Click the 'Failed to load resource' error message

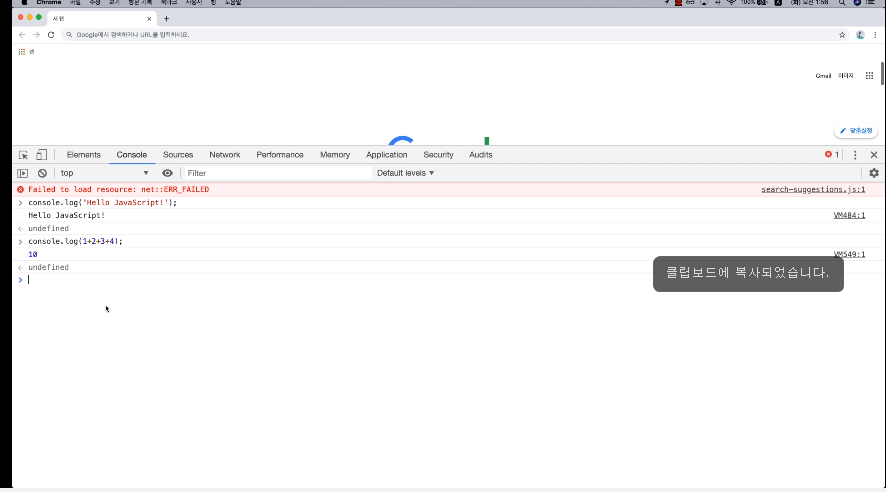(119, 190)
